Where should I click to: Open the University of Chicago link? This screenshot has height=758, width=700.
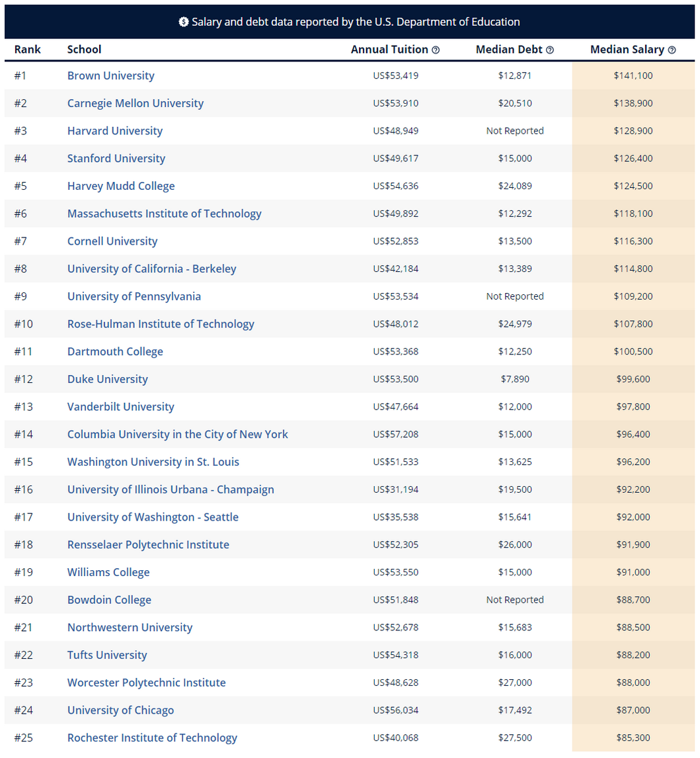pos(120,710)
